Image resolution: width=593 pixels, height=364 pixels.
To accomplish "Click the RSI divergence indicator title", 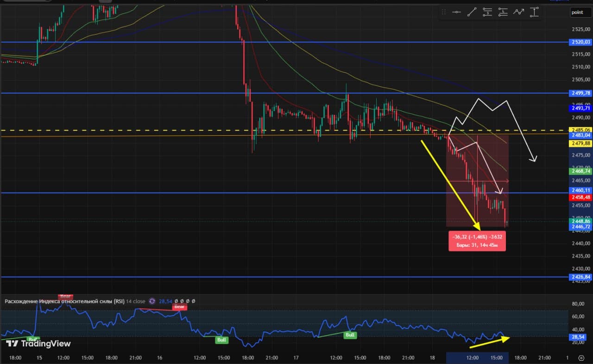I will (64, 301).
